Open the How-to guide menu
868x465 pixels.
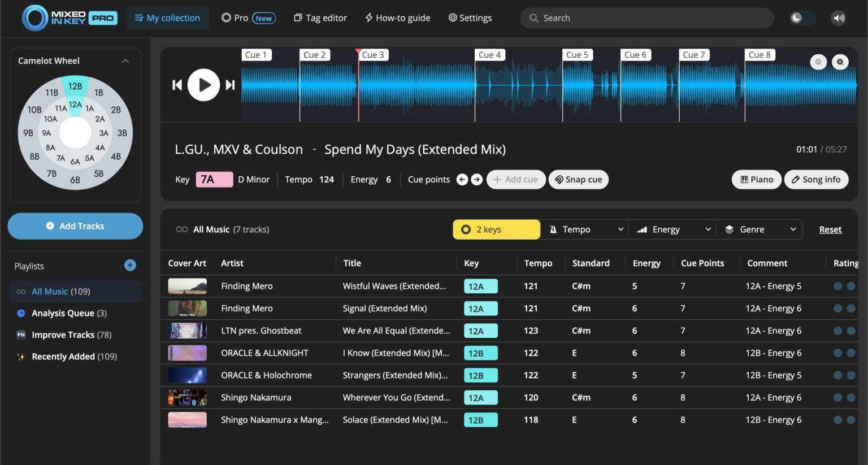(x=397, y=18)
